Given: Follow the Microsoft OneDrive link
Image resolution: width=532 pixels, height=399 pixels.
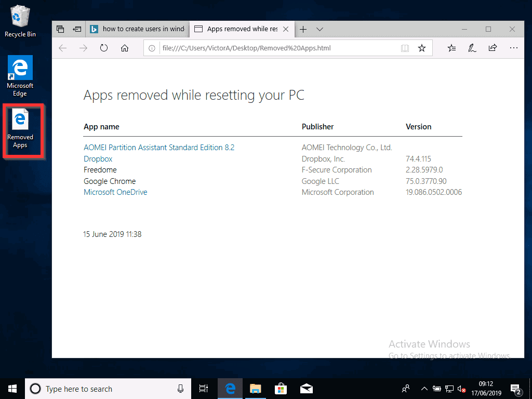Looking at the screenshot, I should (x=115, y=192).
